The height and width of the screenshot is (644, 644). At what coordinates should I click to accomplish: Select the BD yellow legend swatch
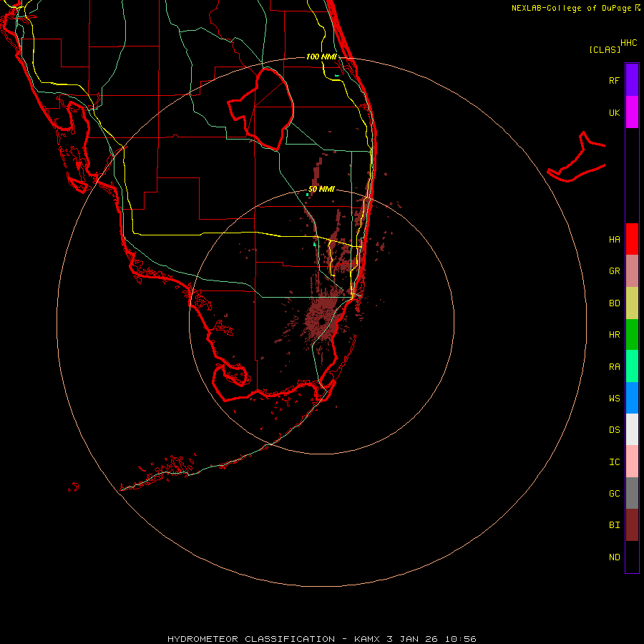pos(632,303)
